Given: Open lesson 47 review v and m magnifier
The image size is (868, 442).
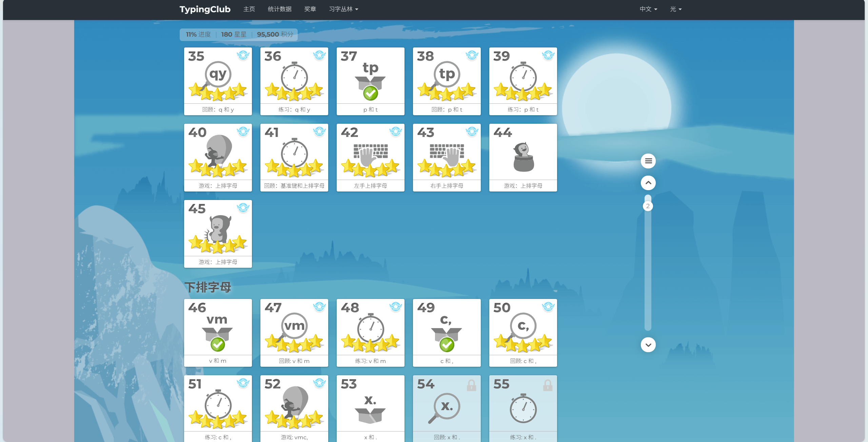Looking at the screenshot, I should pyautogui.click(x=294, y=333).
